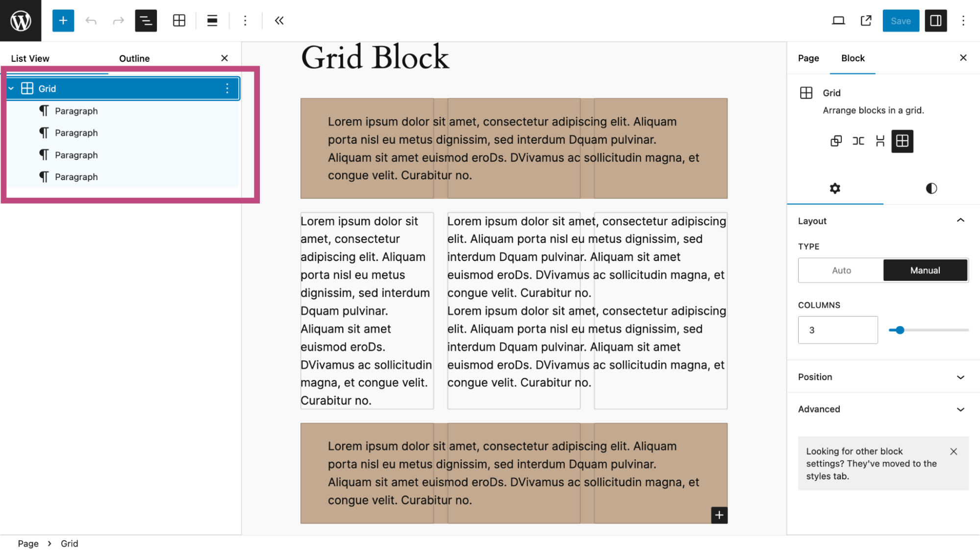Screen dimensions: 980x552
Task: Select the styles half-circle icon
Action: tap(931, 188)
